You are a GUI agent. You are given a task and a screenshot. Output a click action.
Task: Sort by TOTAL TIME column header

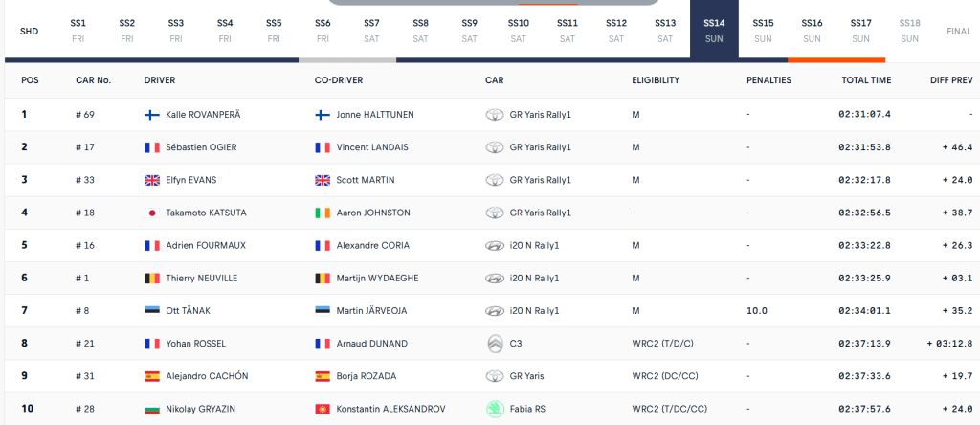866,80
